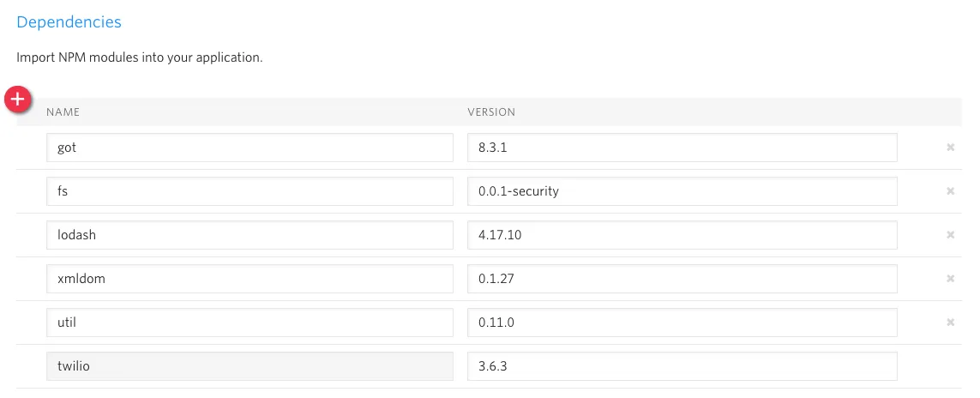Remove the util dependency row
This screenshot has width=980, height=398.
pyautogui.click(x=950, y=323)
